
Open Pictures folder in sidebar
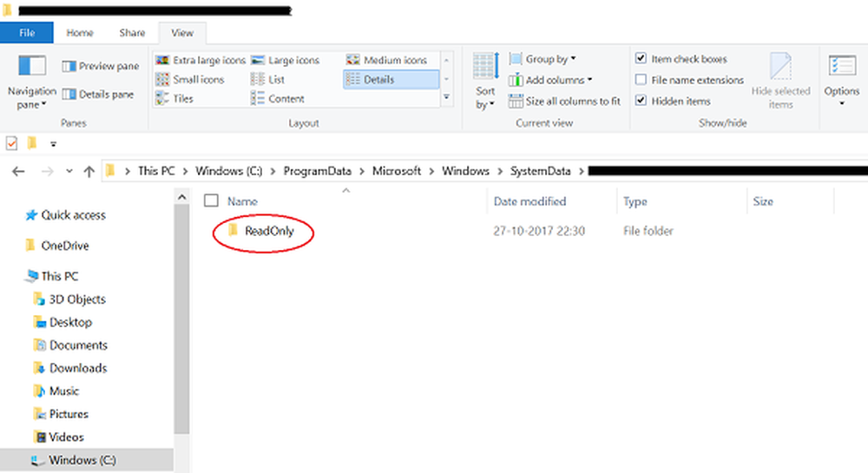pos(61,414)
